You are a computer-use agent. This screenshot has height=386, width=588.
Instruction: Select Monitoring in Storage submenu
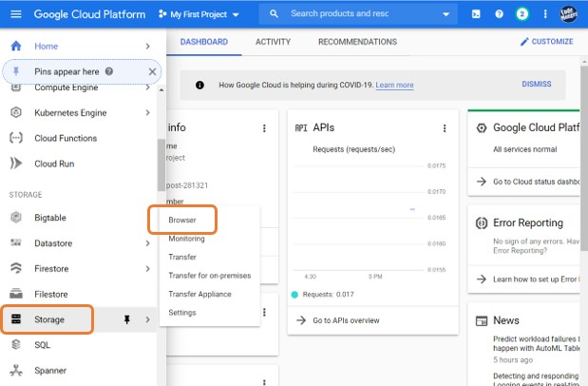[x=187, y=239]
